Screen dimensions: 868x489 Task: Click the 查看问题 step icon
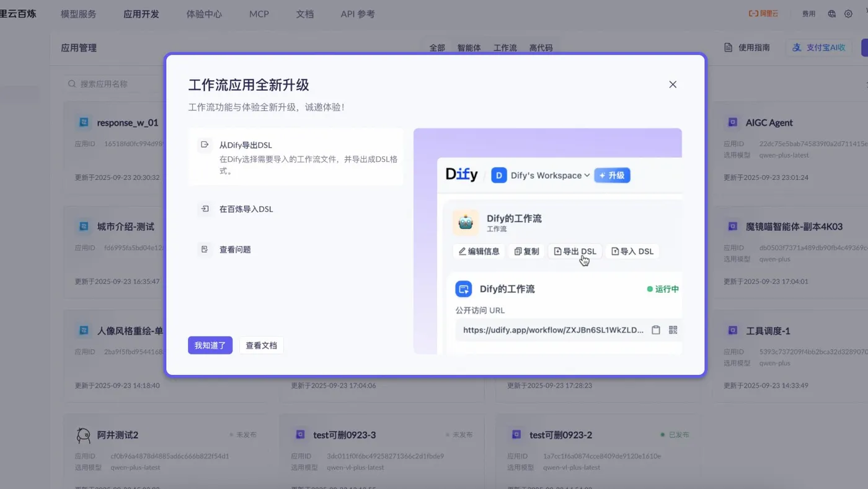click(204, 249)
